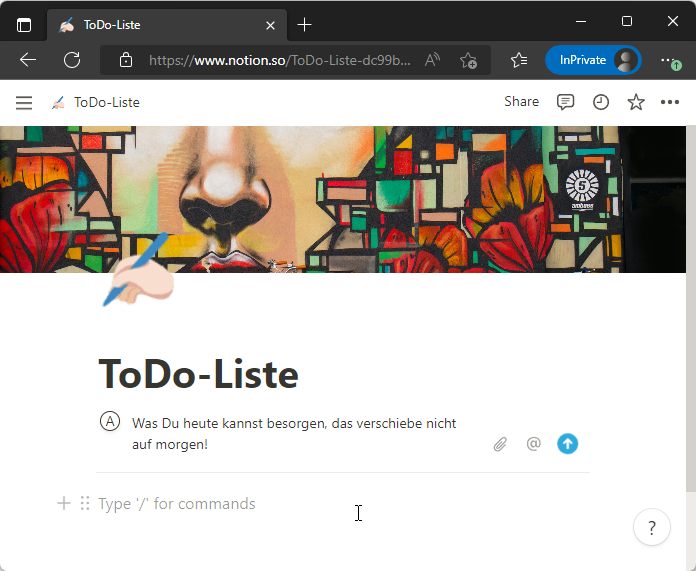Select the ToDo-Liste browser tab

click(167, 25)
